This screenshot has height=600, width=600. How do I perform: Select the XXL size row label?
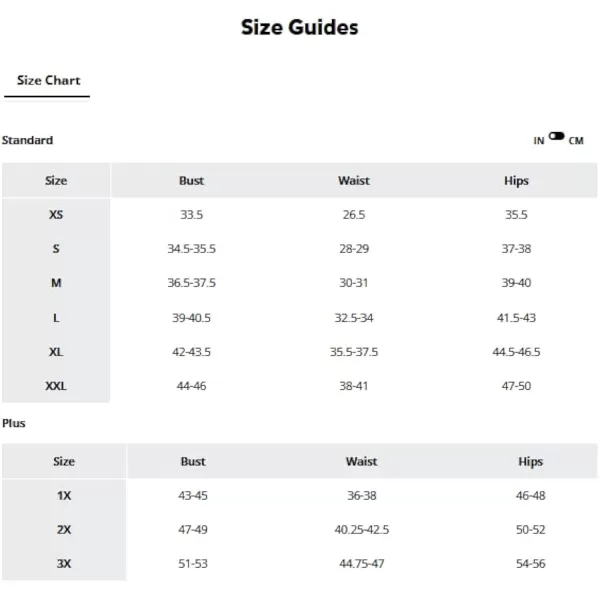click(x=56, y=386)
